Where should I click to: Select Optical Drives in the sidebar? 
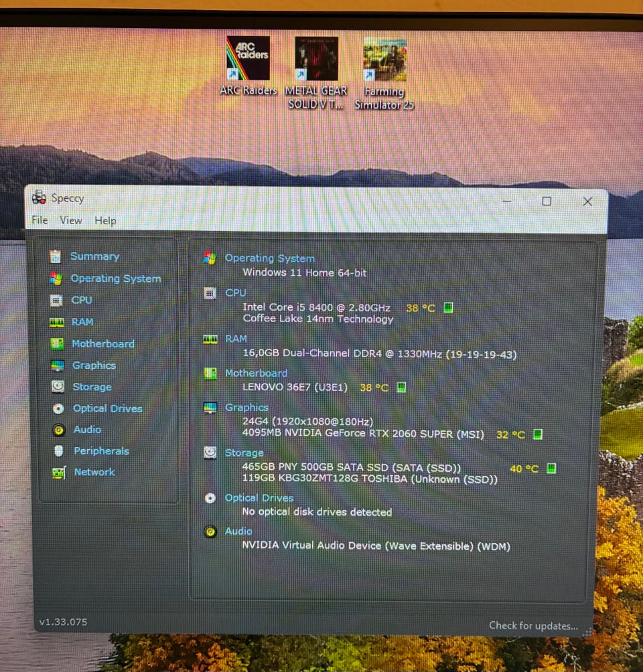108,408
